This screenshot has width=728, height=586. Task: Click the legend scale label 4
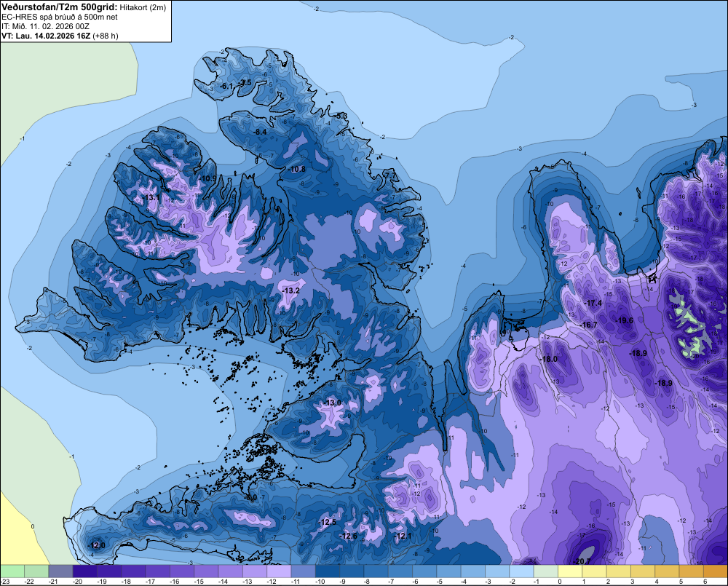pos(657,582)
